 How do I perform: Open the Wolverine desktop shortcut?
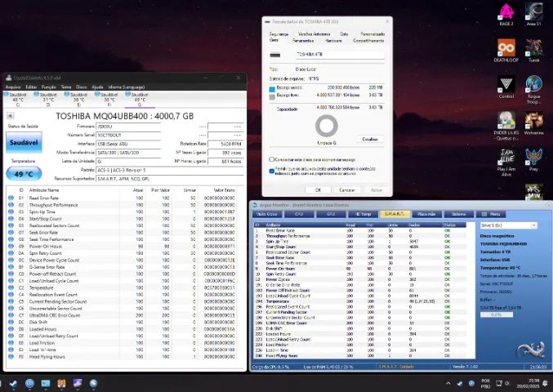(533, 123)
